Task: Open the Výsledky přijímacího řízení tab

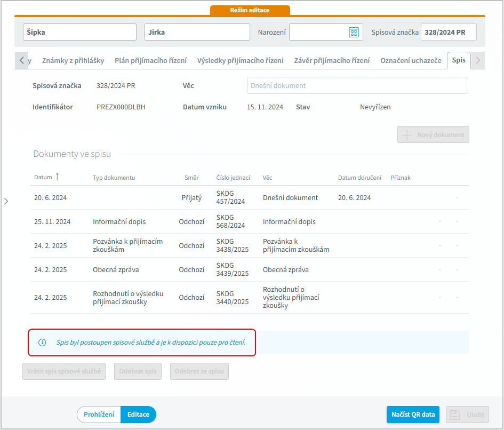Action: [x=240, y=61]
